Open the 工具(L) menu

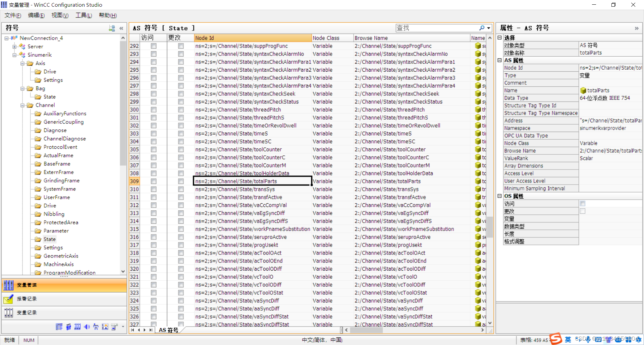(84, 15)
